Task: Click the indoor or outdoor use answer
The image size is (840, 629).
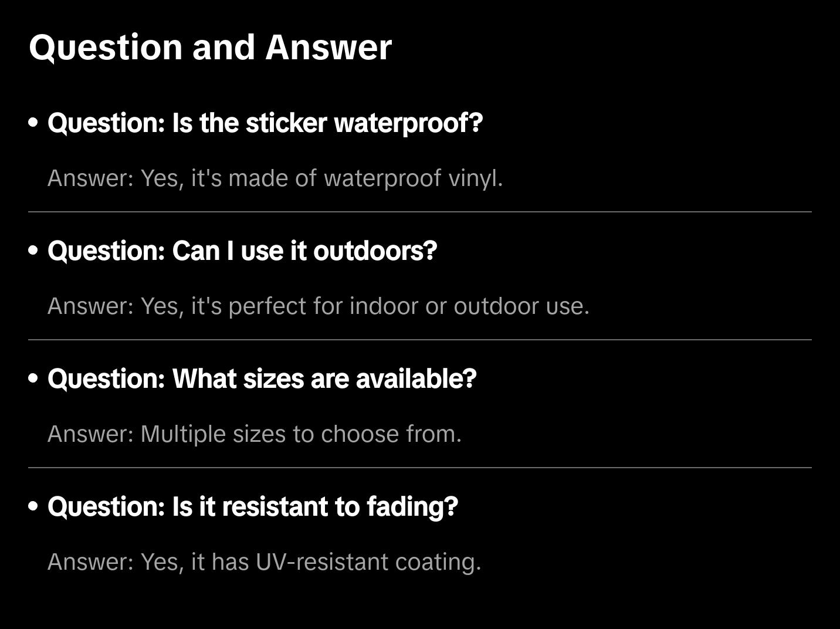Action: pyautogui.click(x=319, y=306)
